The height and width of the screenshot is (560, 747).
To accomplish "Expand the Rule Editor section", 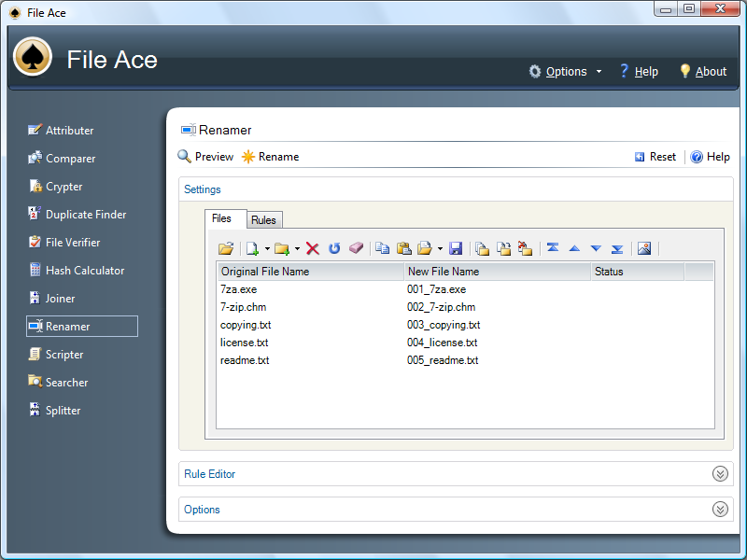I will click(719, 473).
